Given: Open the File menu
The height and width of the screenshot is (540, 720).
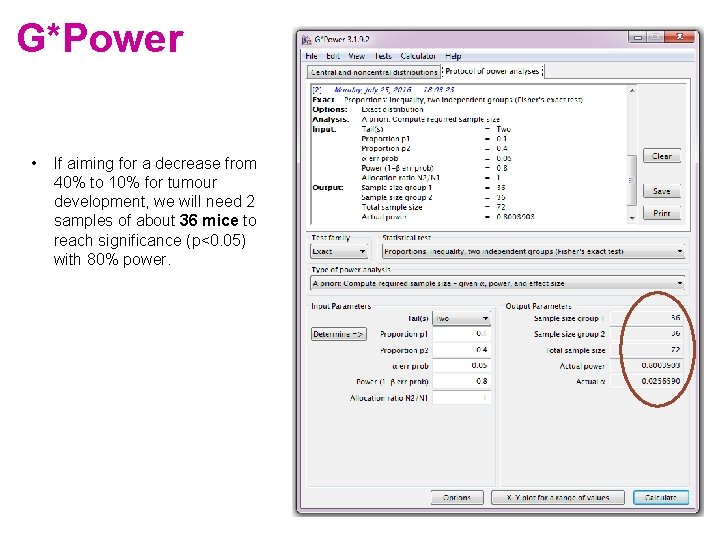Looking at the screenshot, I should click(x=311, y=56).
